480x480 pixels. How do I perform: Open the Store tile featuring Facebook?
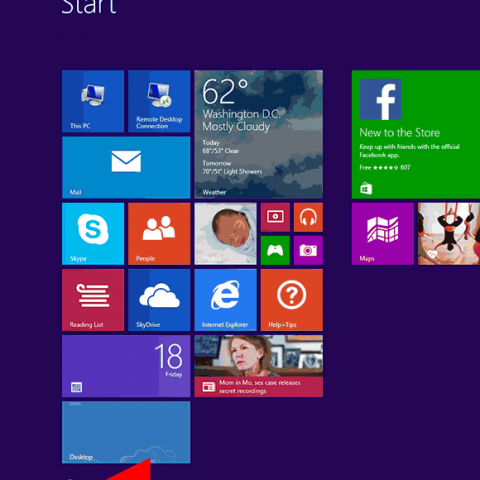pos(416,134)
